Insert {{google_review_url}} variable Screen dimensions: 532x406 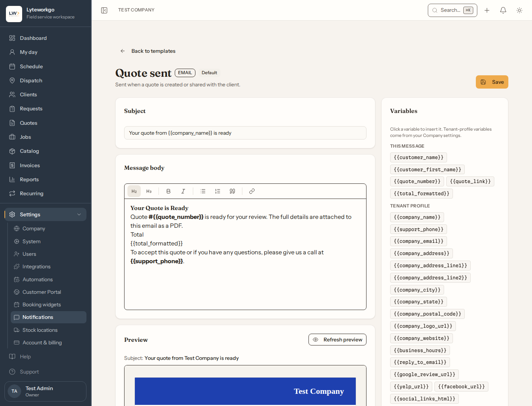424,374
